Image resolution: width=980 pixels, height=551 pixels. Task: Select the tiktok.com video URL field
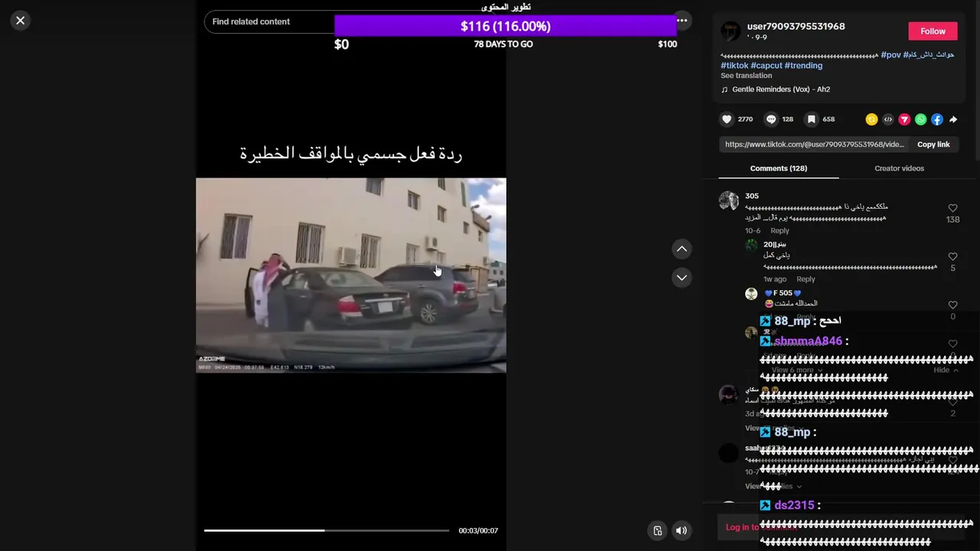point(815,145)
